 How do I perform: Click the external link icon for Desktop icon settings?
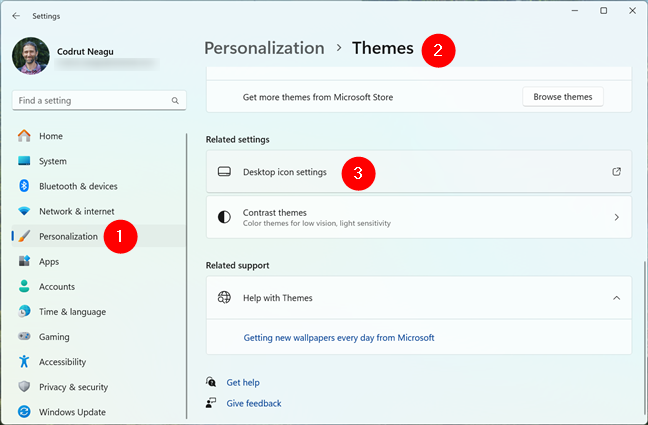(616, 172)
